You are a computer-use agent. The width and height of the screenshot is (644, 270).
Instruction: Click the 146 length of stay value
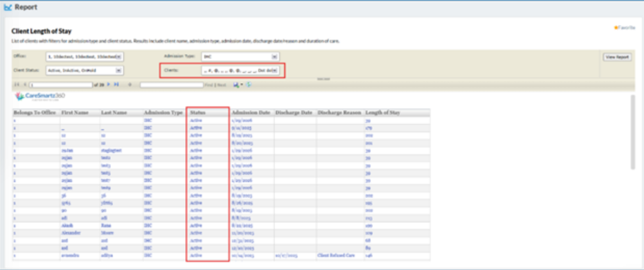(368, 255)
